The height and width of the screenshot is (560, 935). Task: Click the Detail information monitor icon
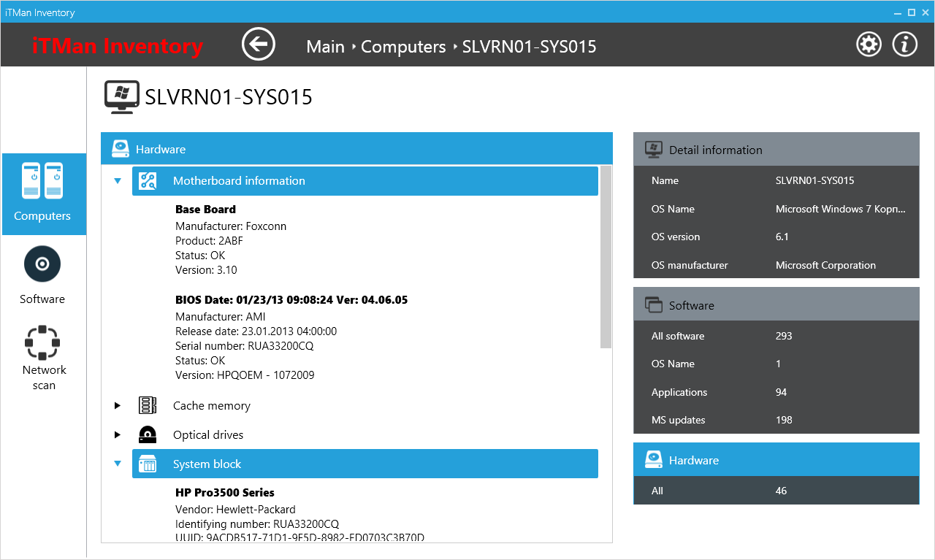point(654,150)
